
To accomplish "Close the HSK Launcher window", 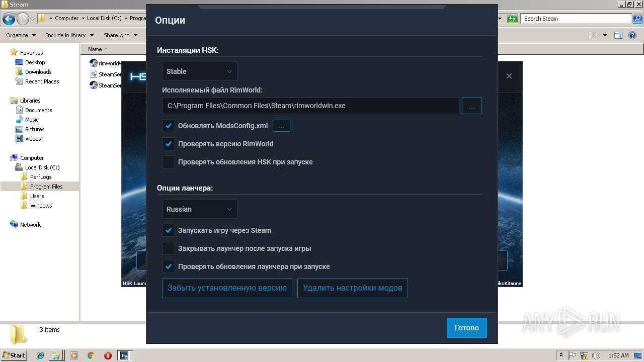I will tap(509, 76).
